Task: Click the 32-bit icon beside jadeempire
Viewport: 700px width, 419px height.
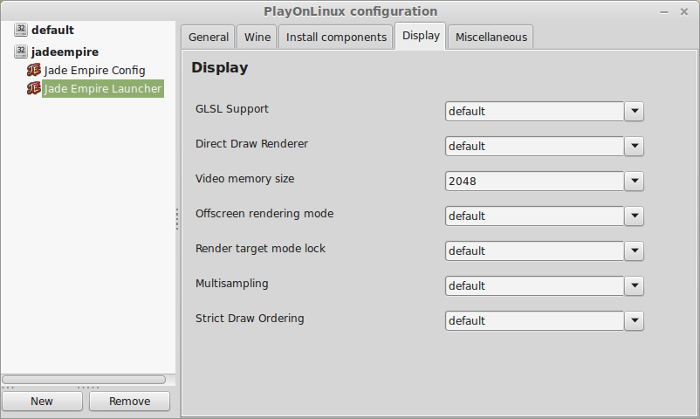Action: pos(21,52)
